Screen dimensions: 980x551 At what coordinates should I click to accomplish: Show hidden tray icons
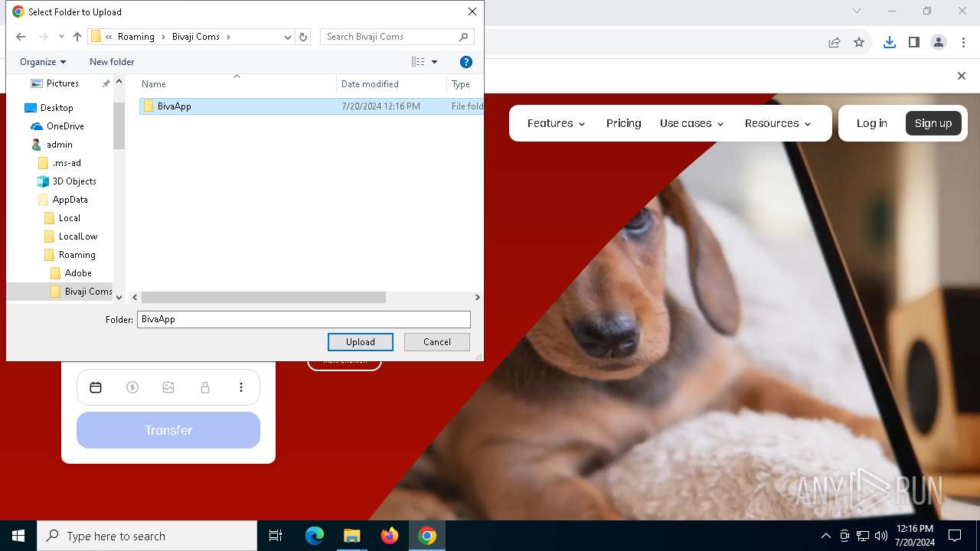825,536
